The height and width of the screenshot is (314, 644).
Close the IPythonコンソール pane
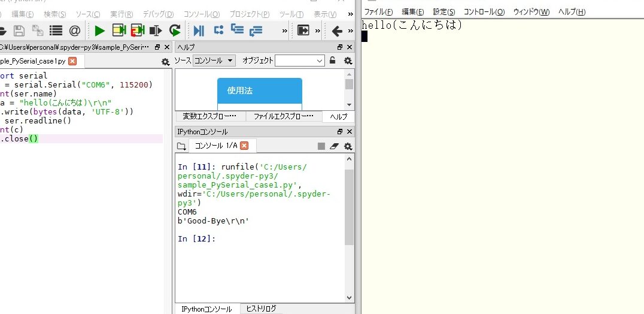(x=350, y=132)
